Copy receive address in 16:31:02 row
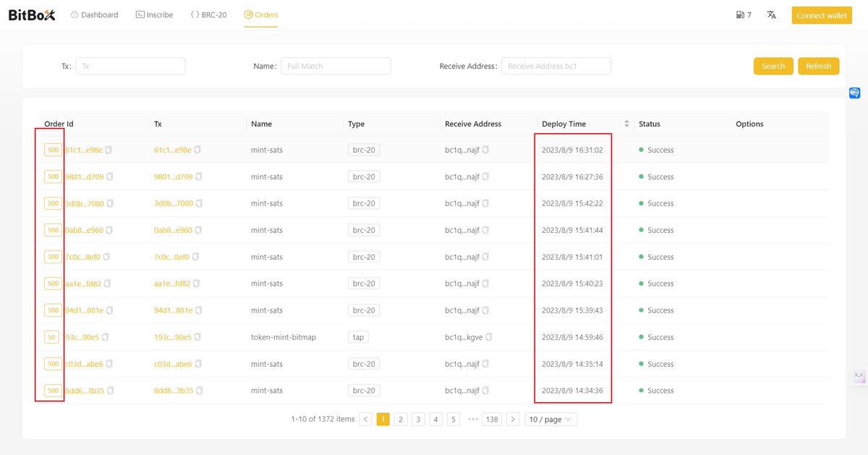The image size is (868, 455). [485, 150]
